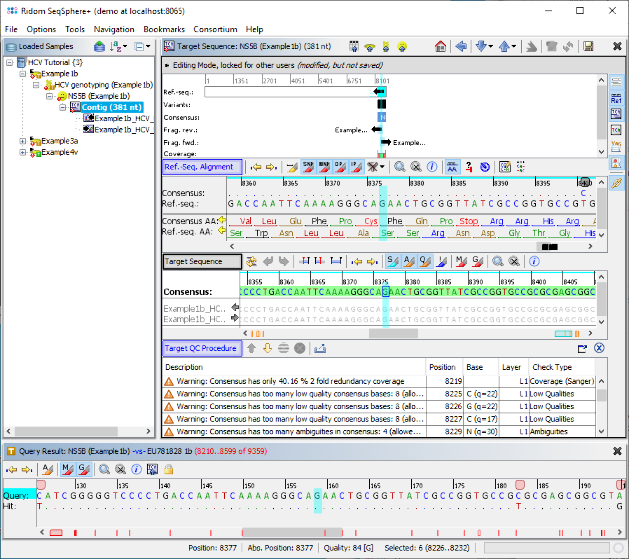Expand the Example3a tree node

pos(23,141)
